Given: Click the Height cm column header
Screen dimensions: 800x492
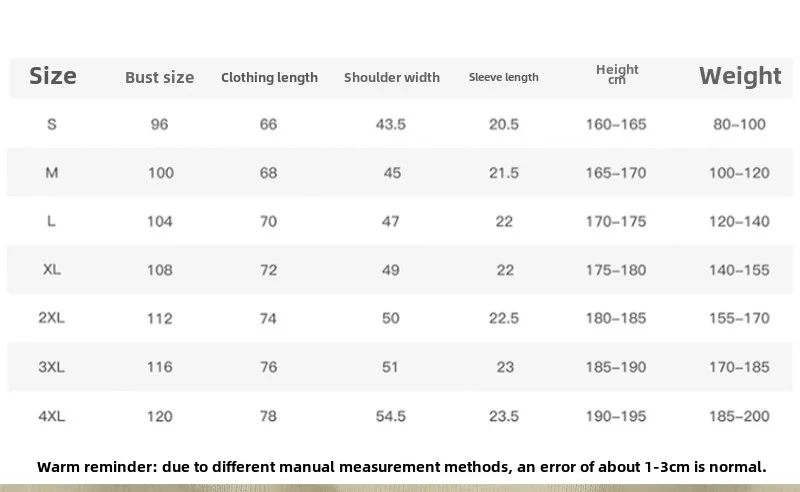Looking at the screenshot, I should 617,74.
